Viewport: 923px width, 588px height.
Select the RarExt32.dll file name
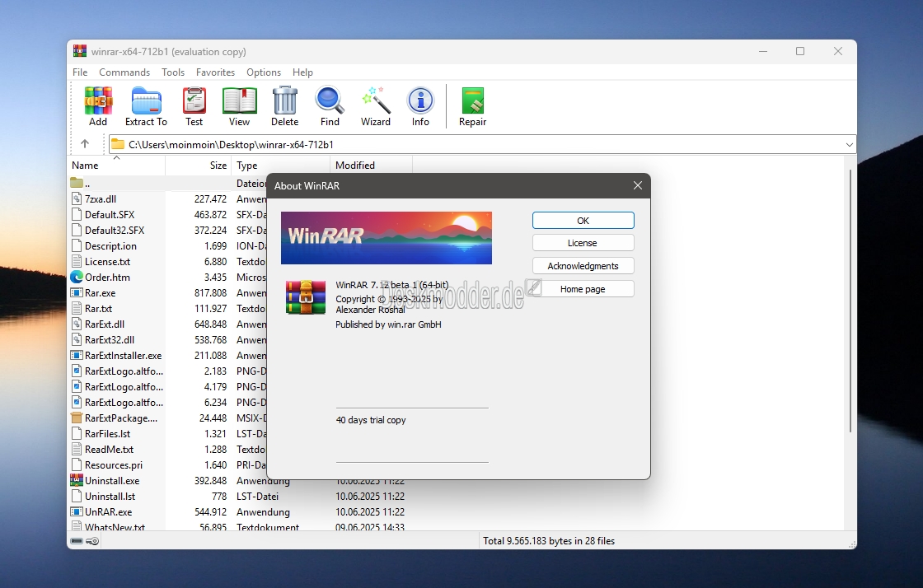point(110,340)
